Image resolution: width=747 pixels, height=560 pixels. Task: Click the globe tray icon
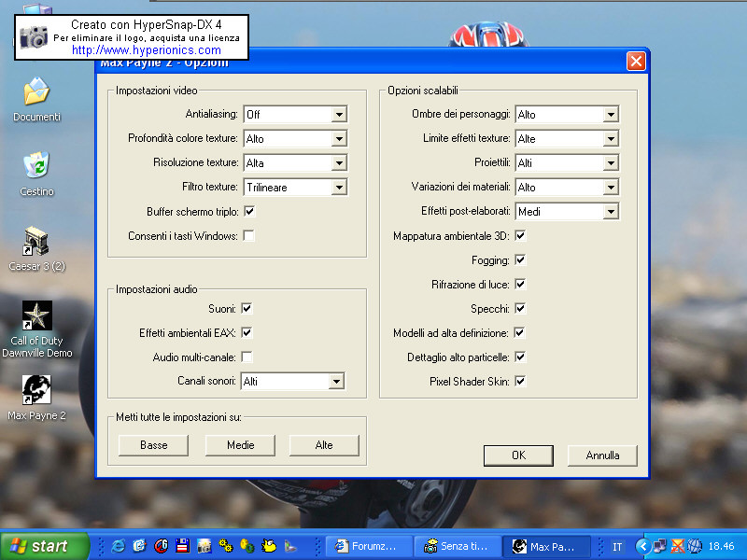click(x=695, y=546)
